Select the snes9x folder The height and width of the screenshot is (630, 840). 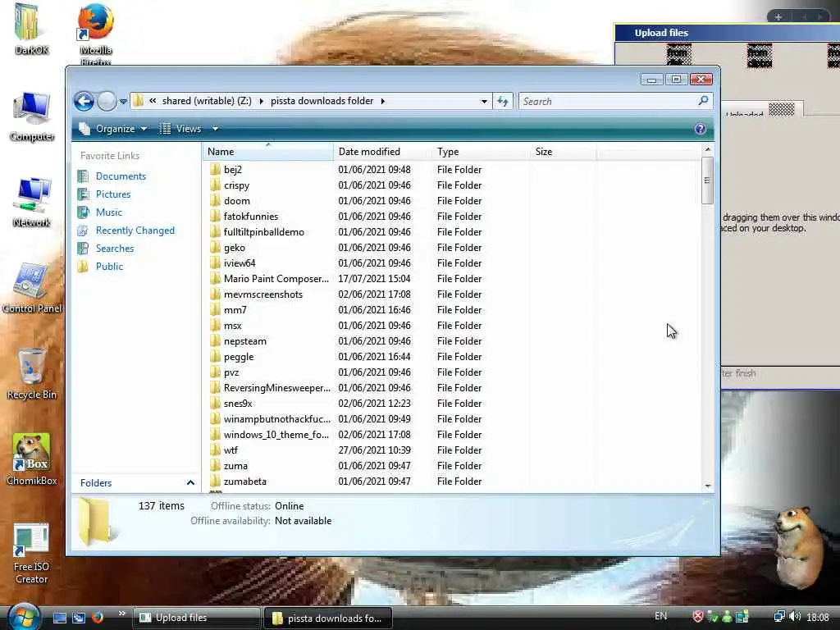(238, 403)
